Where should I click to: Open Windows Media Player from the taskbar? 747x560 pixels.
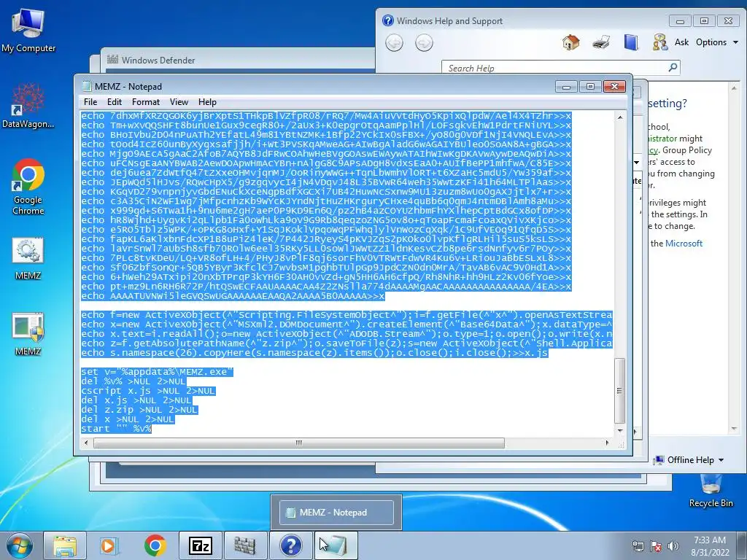[x=109, y=545]
